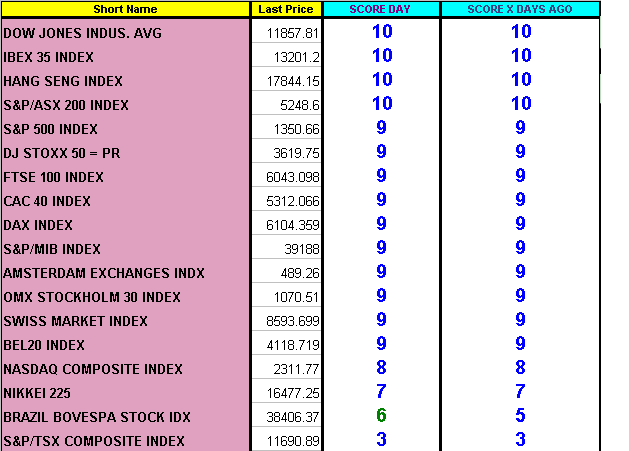Select the DAX INDEX name cell
Image resolution: width=629 pixels, height=451 pixels.
point(125,225)
